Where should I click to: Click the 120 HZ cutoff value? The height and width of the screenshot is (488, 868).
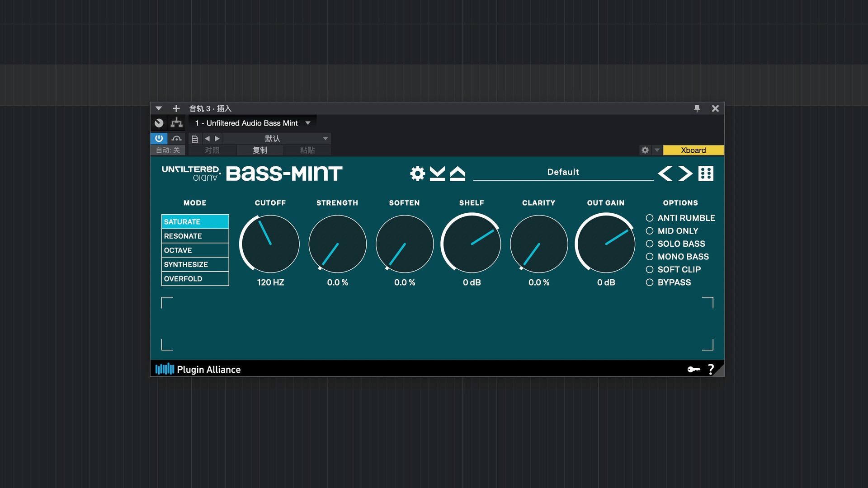click(x=270, y=282)
